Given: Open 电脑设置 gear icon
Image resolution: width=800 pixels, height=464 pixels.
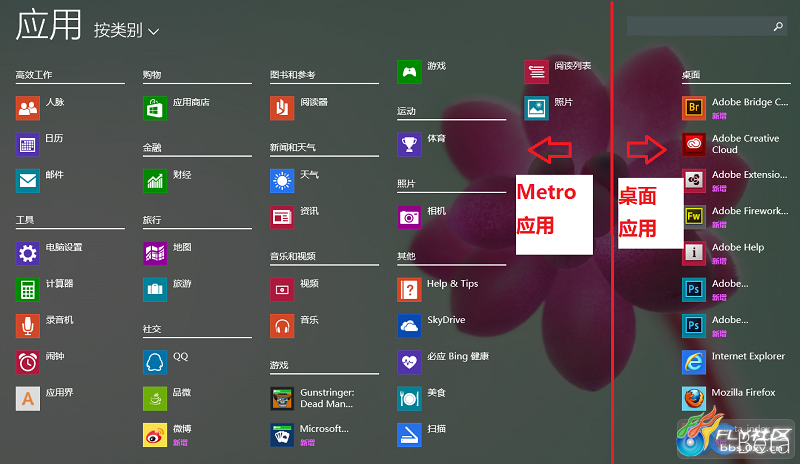Looking at the screenshot, I should pos(28,253).
